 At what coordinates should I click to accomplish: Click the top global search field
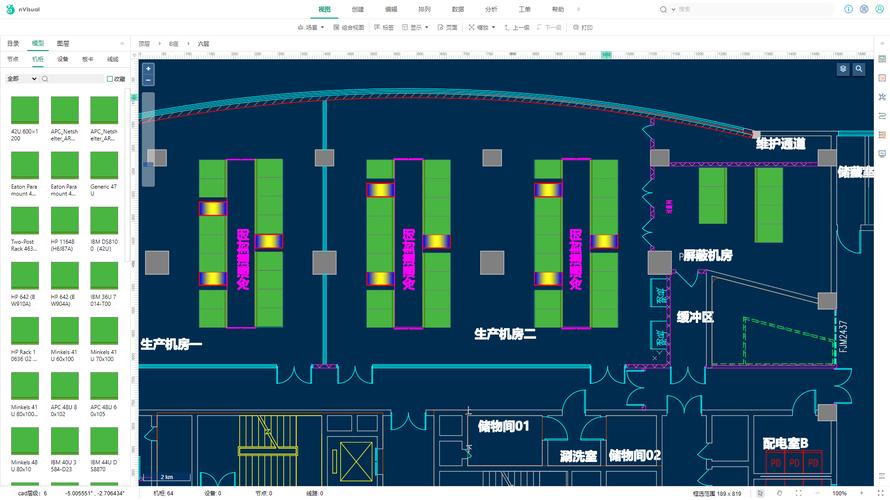[x=755, y=10]
